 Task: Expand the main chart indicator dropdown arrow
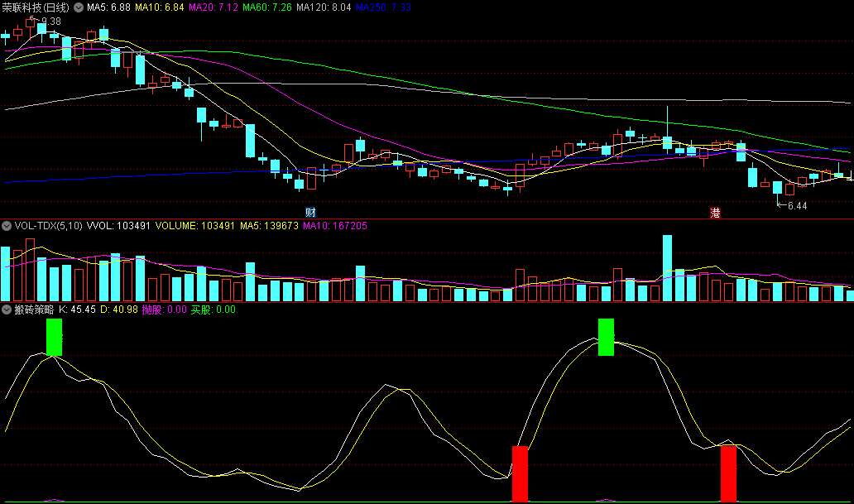coord(79,7)
